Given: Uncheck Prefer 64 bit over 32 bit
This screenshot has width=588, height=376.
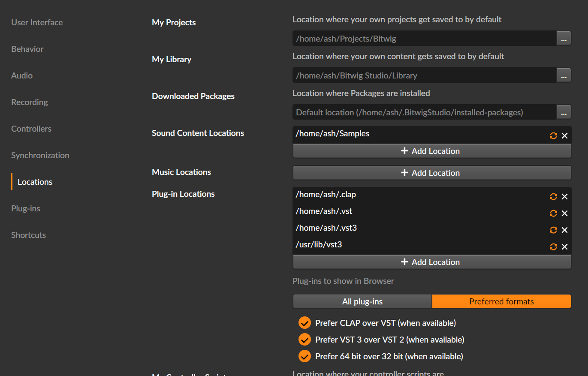Looking at the screenshot, I should pyautogui.click(x=305, y=356).
